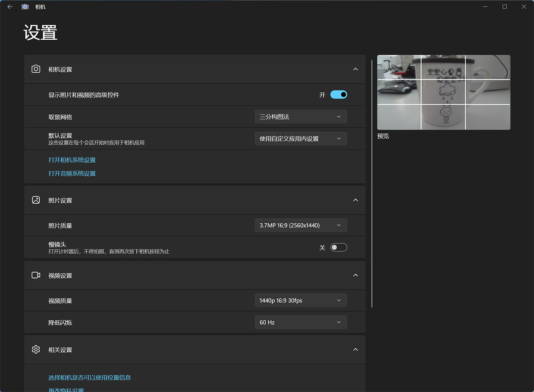This screenshot has height=392, width=534.
Task: Click the gear icon beside 相关设置
Action: (x=36, y=350)
